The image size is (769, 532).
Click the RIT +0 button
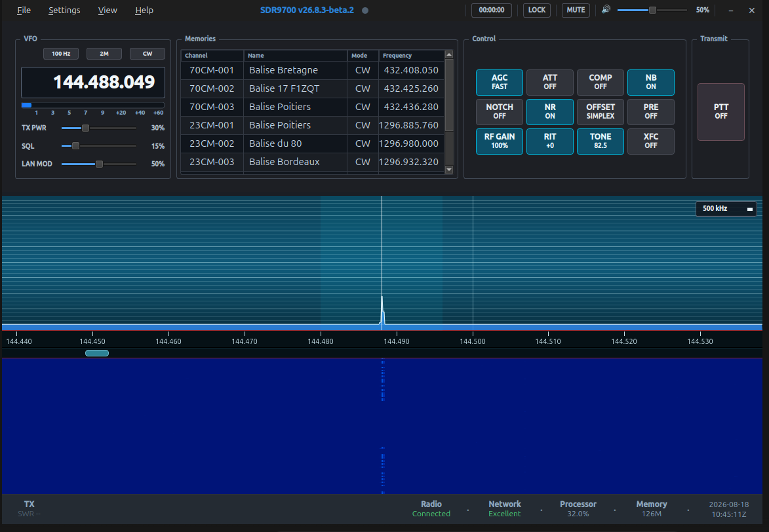pyautogui.click(x=550, y=141)
